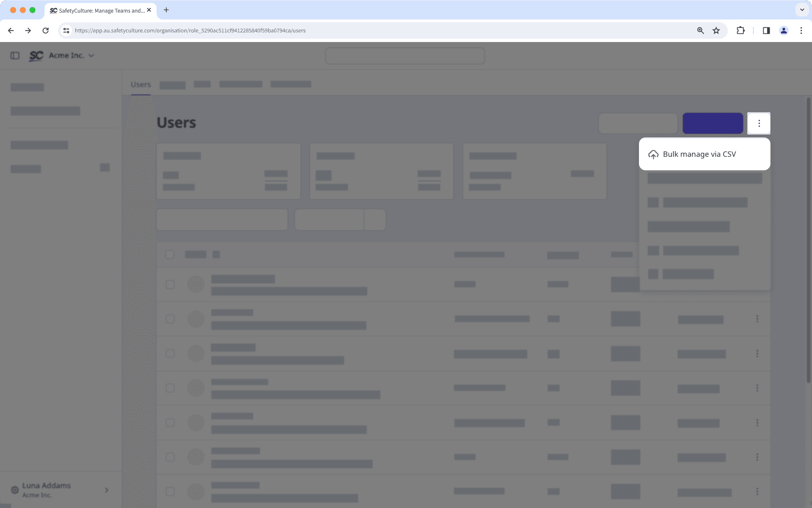The image size is (812, 508).
Task: Expand the Luna Addams account chevron
Action: coord(106,490)
